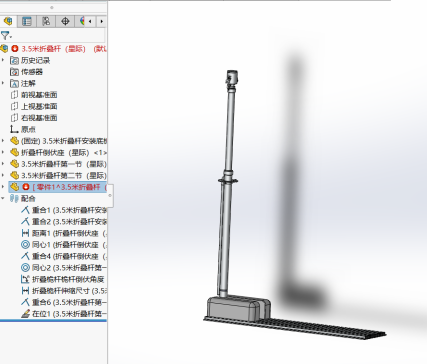The height and width of the screenshot is (364, 427).
Task: Select the 注解 annotations icon
Action: tap(14, 83)
